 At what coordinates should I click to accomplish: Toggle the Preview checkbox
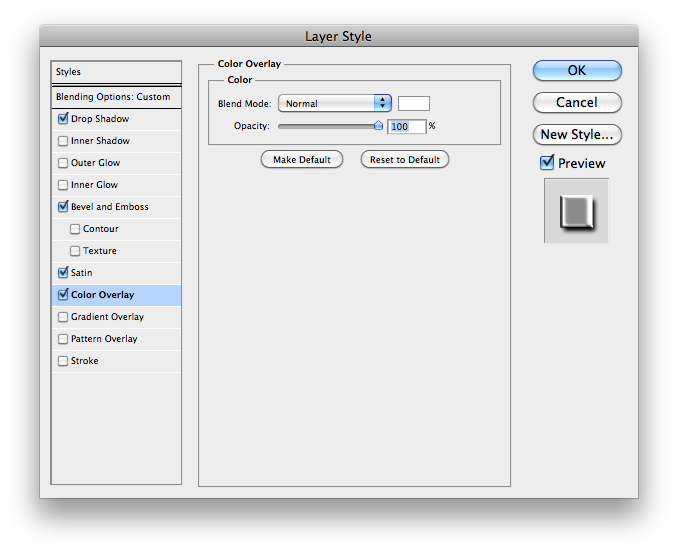[x=547, y=163]
